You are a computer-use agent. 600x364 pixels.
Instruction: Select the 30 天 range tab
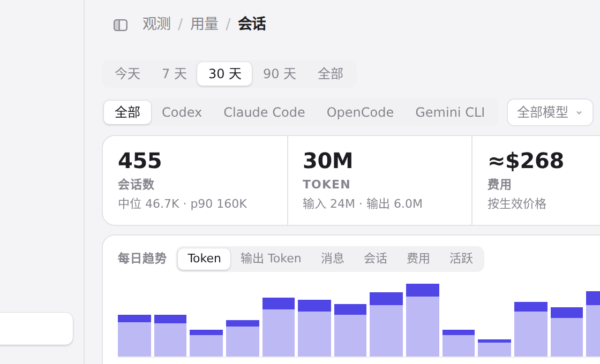[224, 74]
